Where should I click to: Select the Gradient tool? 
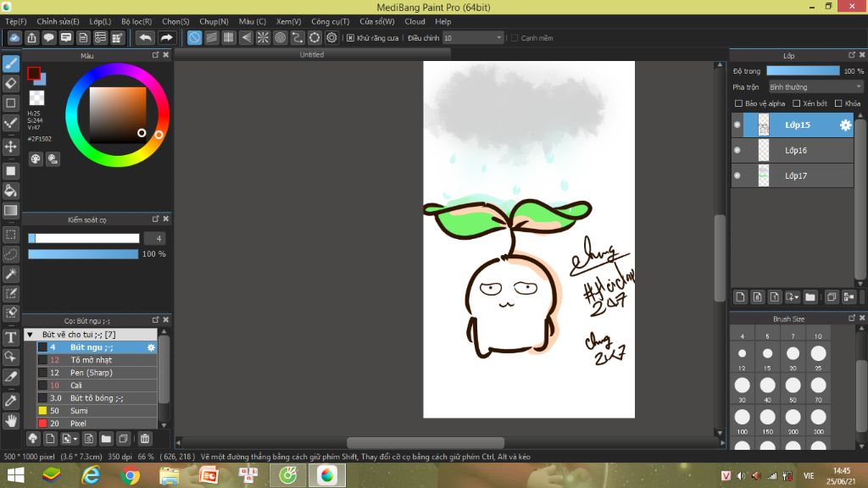(10, 210)
